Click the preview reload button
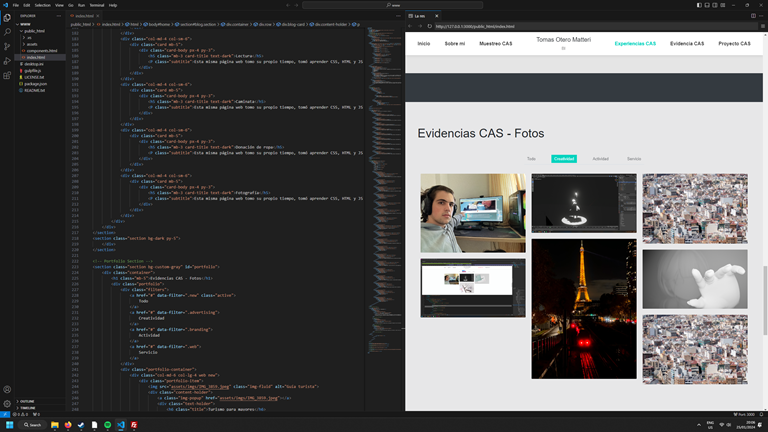This screenshot has height=432, width=768. coord(430,26)
